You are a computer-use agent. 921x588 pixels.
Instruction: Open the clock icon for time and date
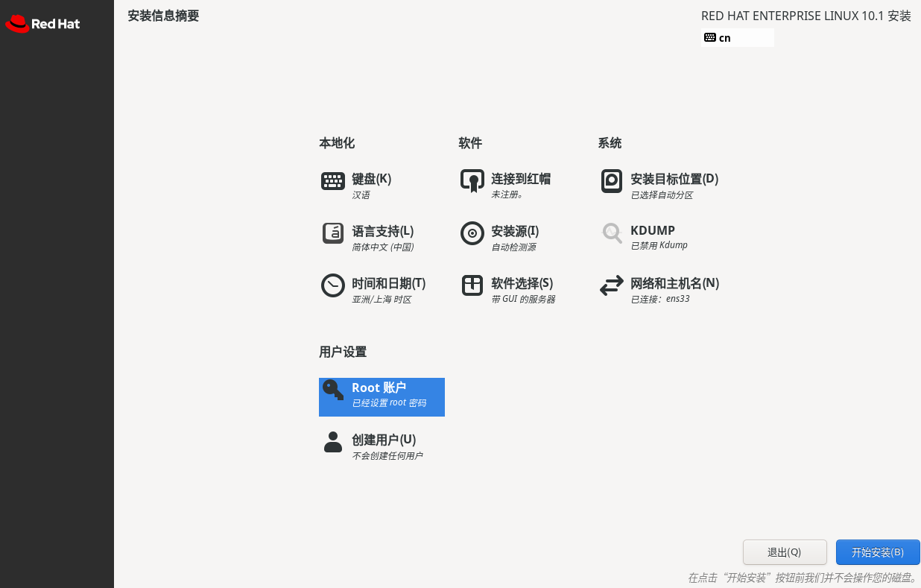[x=333, y=285]
